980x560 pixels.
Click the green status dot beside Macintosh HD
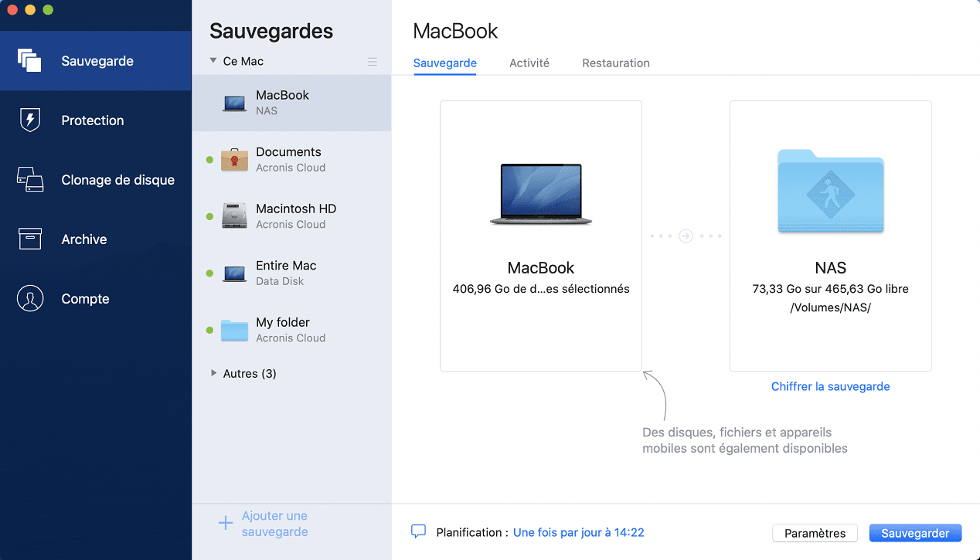coord(209,216)
